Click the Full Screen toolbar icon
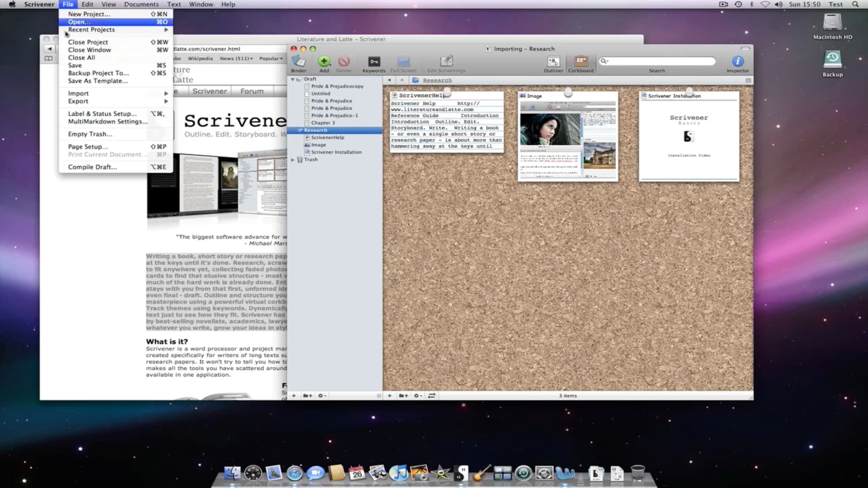Screen dimensions: 868x488 (403, 64)
